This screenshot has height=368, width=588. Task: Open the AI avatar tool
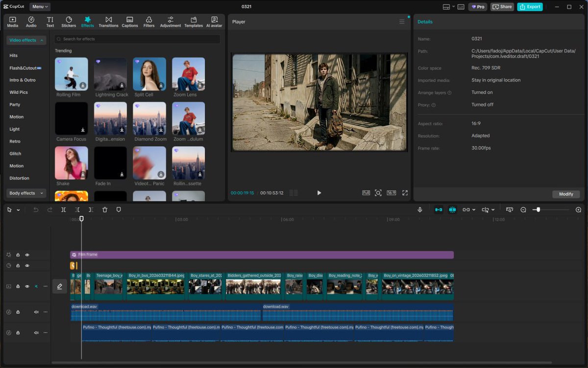214,22
